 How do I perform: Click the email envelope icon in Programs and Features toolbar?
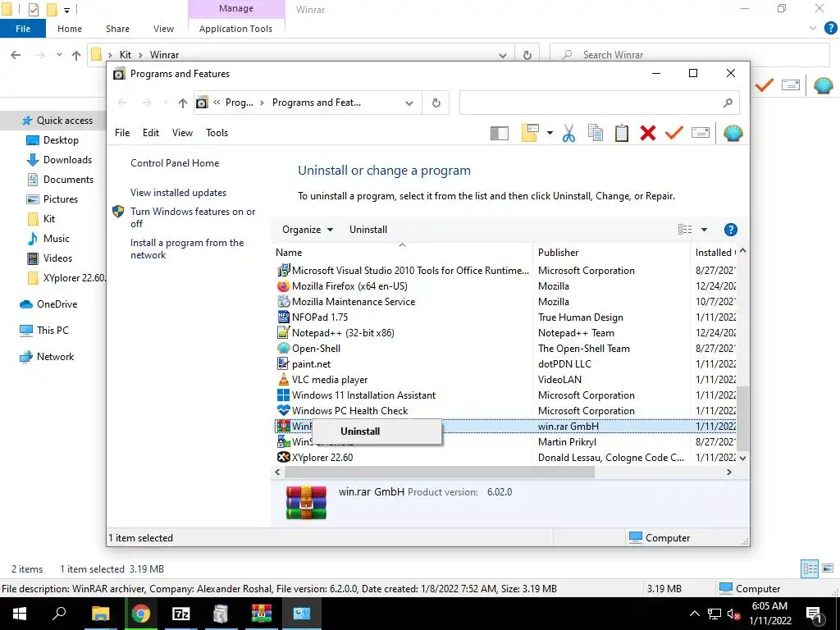click(701, 132)
